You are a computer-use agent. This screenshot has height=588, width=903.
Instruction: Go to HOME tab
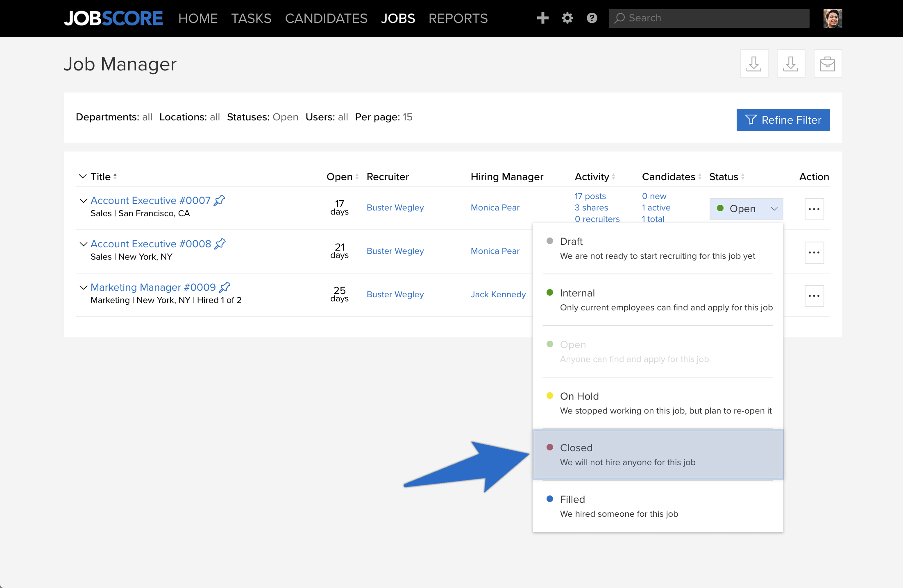(198, 18)
